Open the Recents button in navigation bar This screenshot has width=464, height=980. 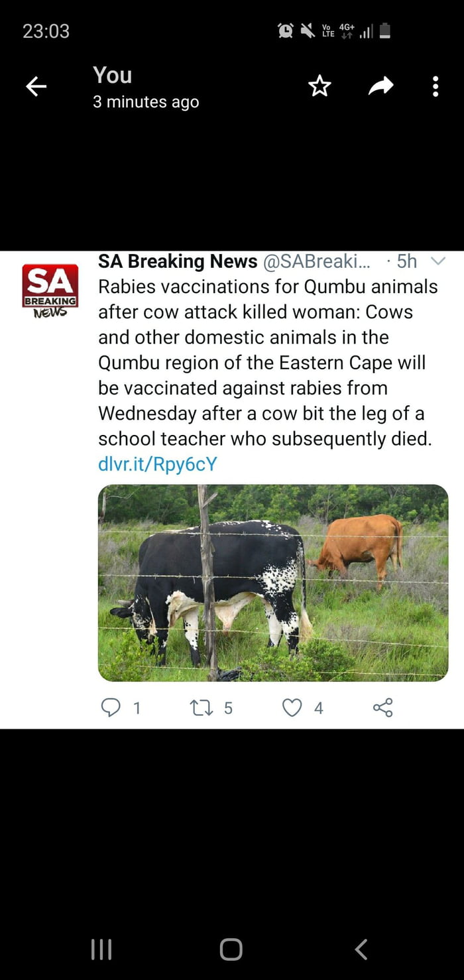pos(101,949)
